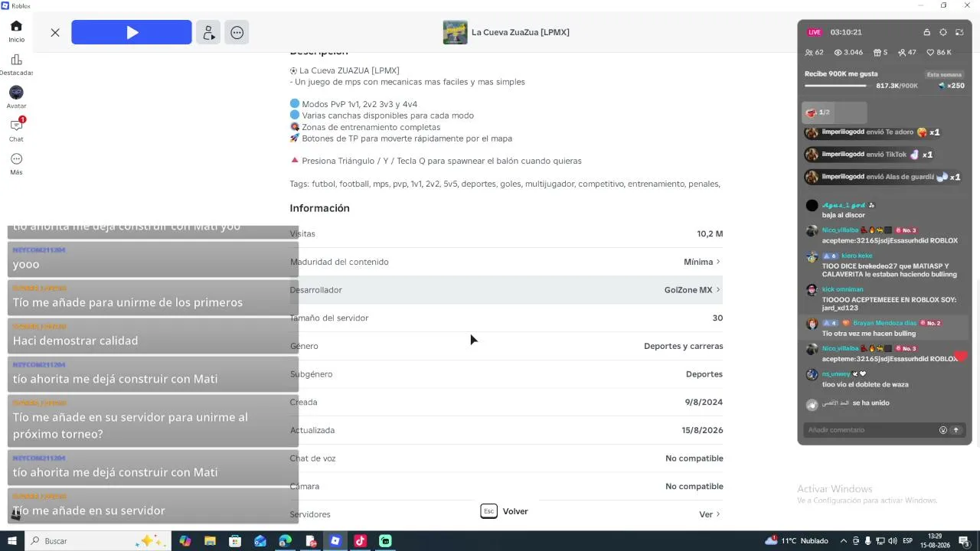Click the new followers count 47

coord(907,53)
